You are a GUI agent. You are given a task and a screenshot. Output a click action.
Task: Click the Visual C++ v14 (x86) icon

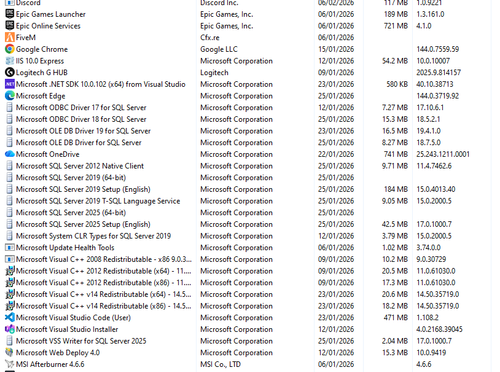tap(10, 306)
